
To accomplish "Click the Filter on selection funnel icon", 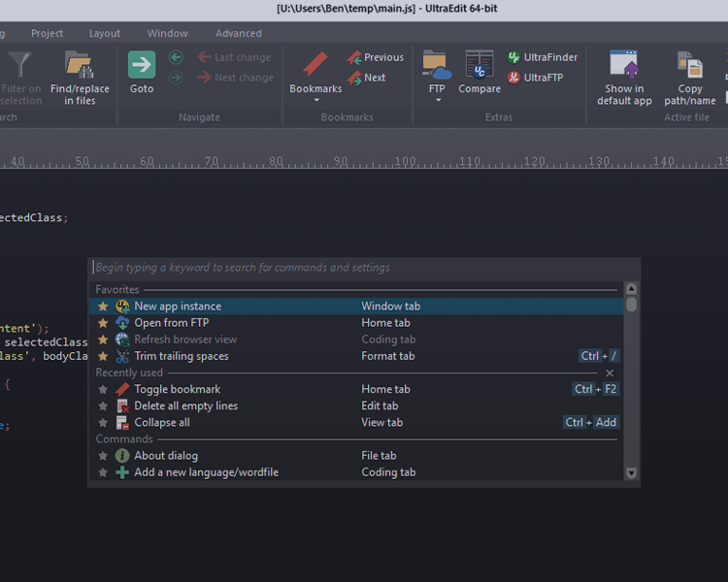I will pos(20,64).
